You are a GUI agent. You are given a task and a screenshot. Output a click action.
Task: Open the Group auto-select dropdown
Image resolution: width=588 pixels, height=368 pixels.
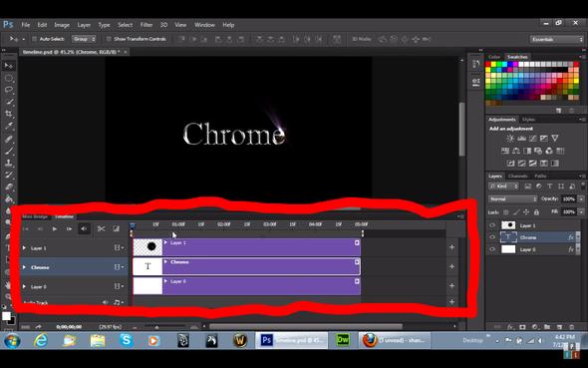pos(84,39)
